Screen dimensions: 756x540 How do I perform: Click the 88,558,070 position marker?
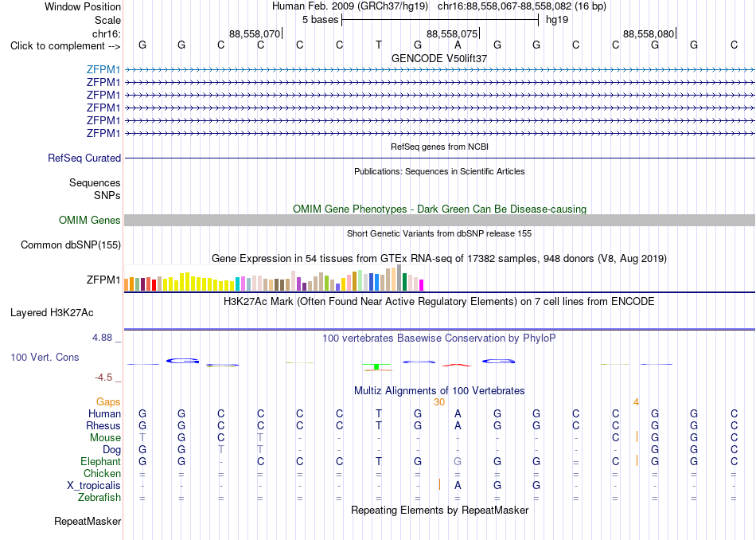click(255, 33)
